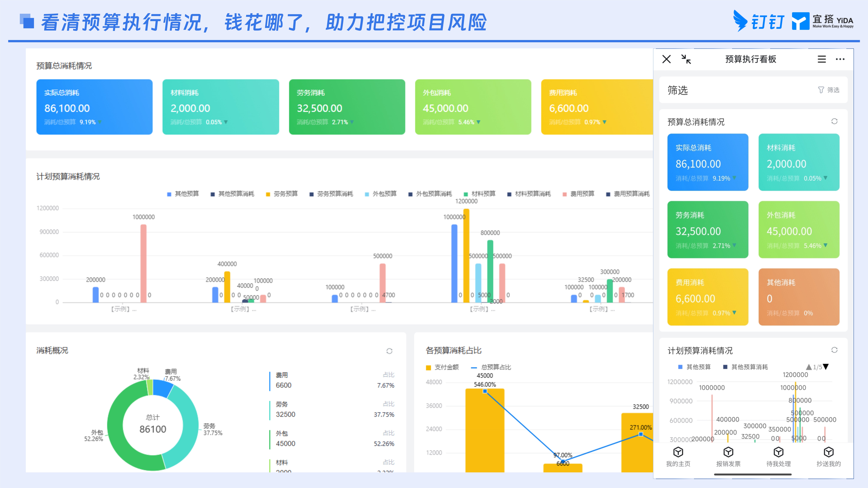Click the yellow 1200000 bar in the main chart

click(466, 256)
